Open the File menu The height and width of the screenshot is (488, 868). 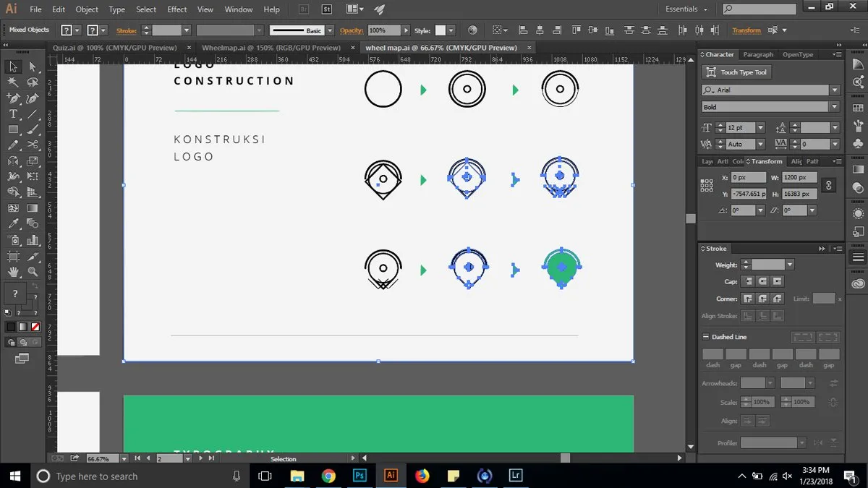[35, 9]
